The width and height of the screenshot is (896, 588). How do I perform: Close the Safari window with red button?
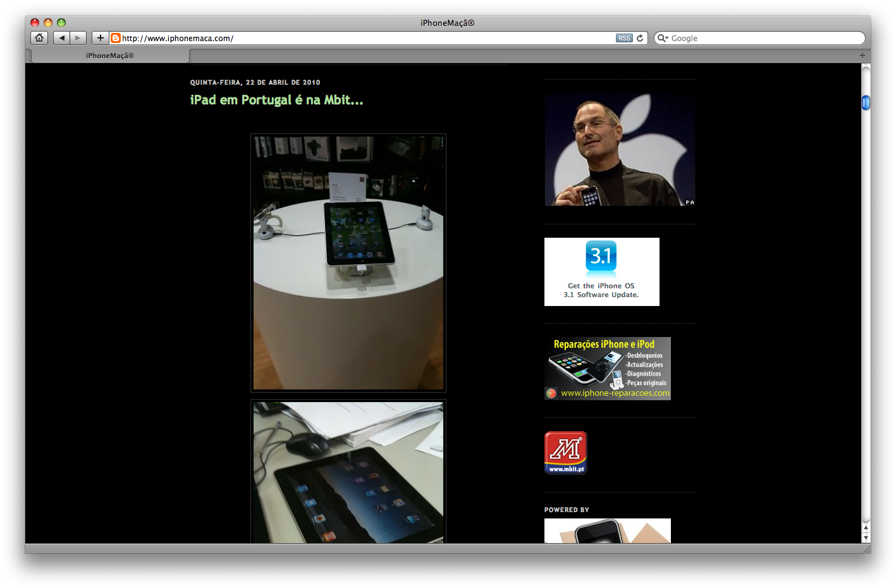(x=35, y=23)
